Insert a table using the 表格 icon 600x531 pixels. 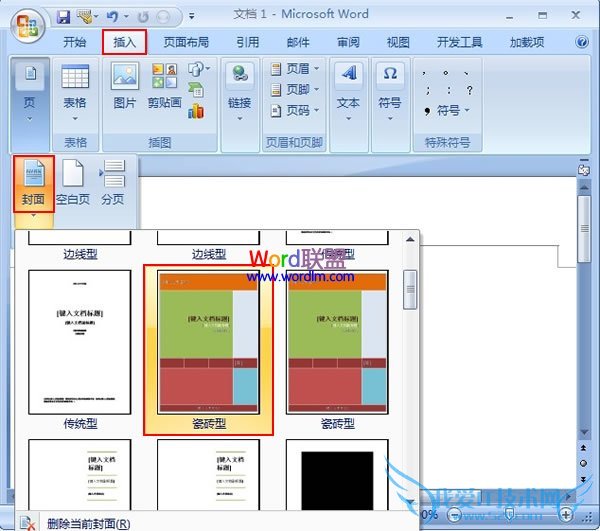pyautogui.click(x=75, y=76)
